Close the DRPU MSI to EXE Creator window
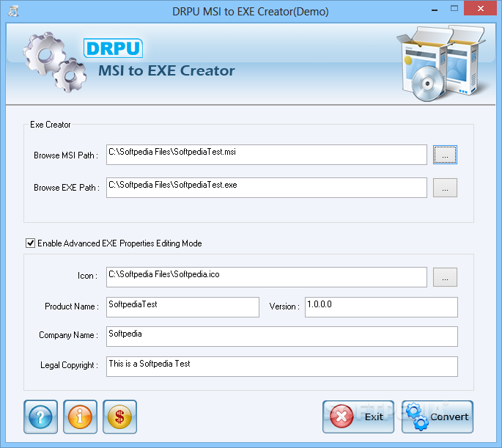Viewport: 502px width, 448px height. [x=480, y=8]
